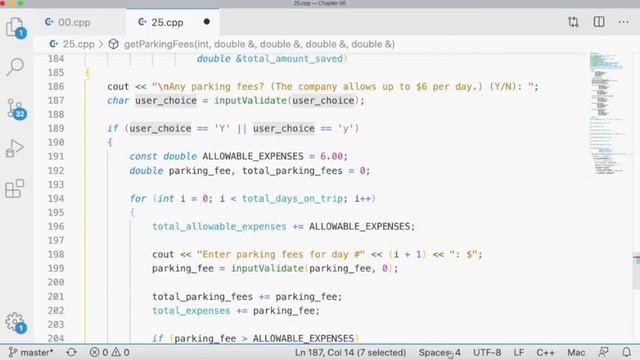This screenshot has height=360, width=640.
Task: Click the Ln 187, Col 14 status item
Action: (x=350, y=352)
